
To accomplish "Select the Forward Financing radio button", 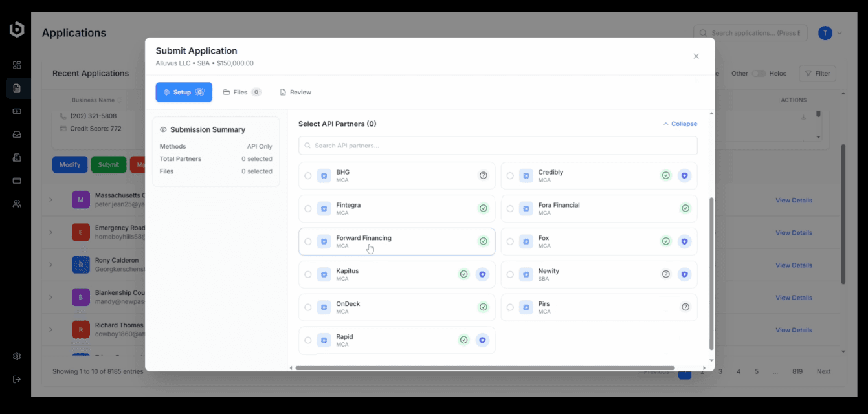I will tap(308, 241).
